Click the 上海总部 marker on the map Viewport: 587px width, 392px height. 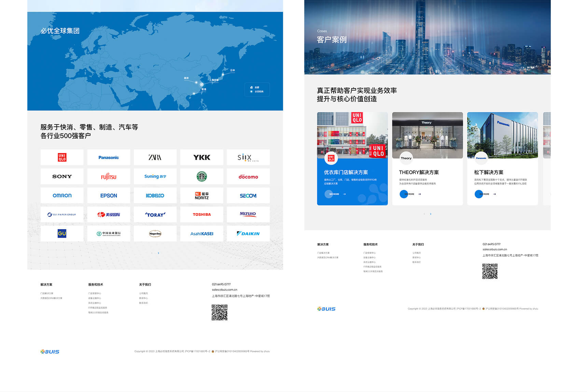202,84
